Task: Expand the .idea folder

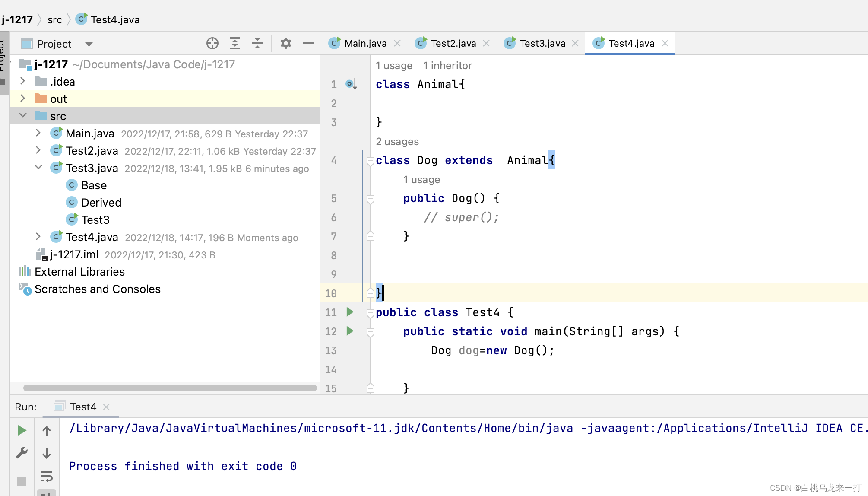Action: [x=23, y=81]
